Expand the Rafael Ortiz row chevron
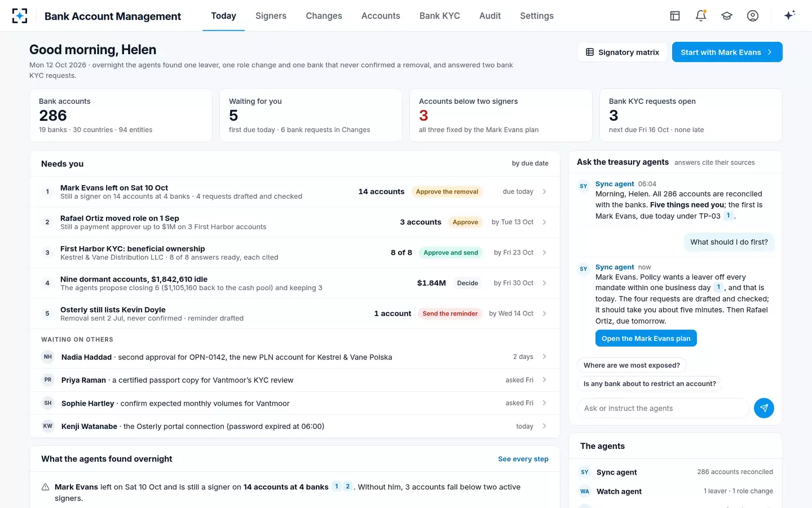Screen dimensions: 812x508 (x=544, y=222)
